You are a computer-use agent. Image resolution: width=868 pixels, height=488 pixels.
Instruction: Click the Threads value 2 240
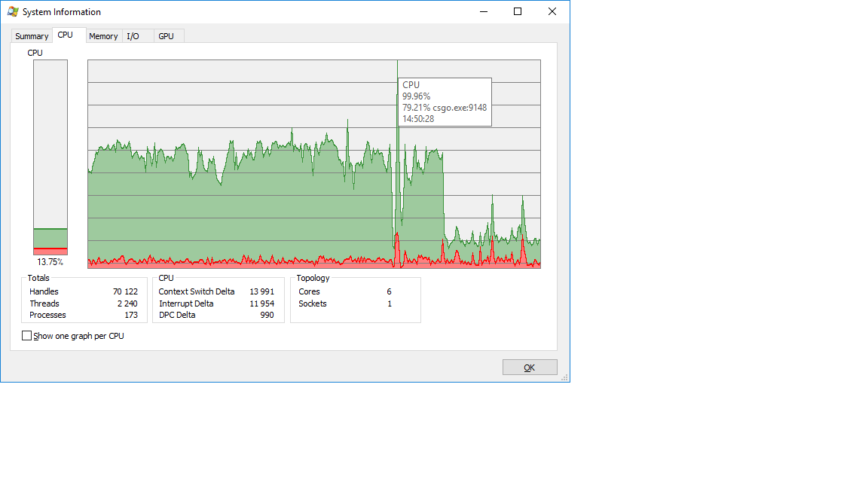[127, 303]
